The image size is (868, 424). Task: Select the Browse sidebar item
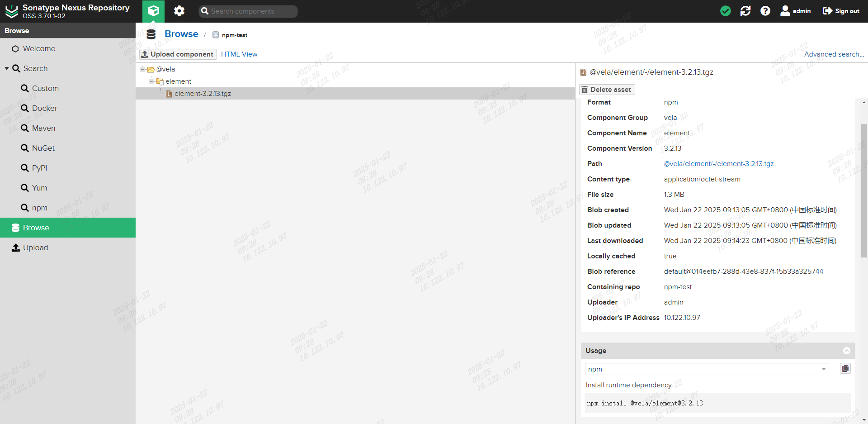click(x=68, y=228)
